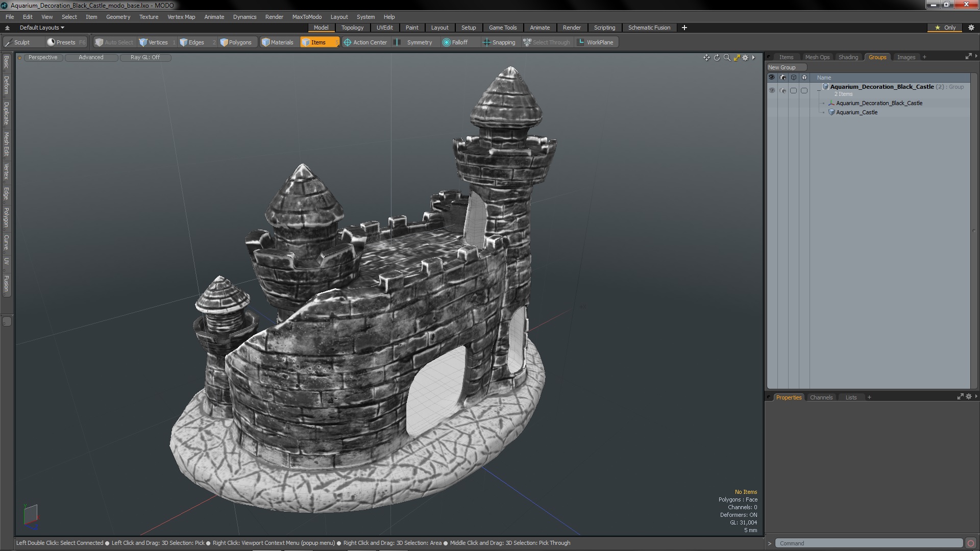Screen dimensions: 980x551
Task: Toggle visibility eye of the Aquarium_Decoration_Black_Castle group
Action: tap(772, 90)
